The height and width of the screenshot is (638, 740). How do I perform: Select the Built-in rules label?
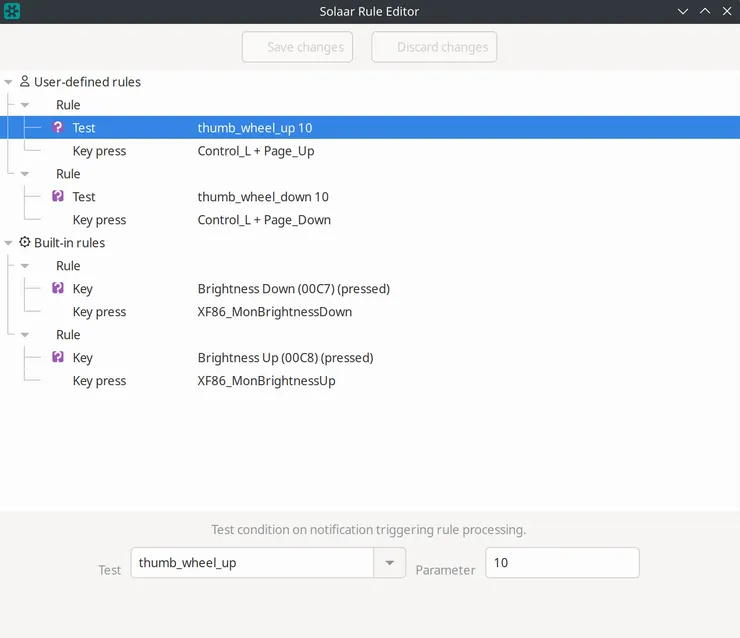[x=69, y=243]
